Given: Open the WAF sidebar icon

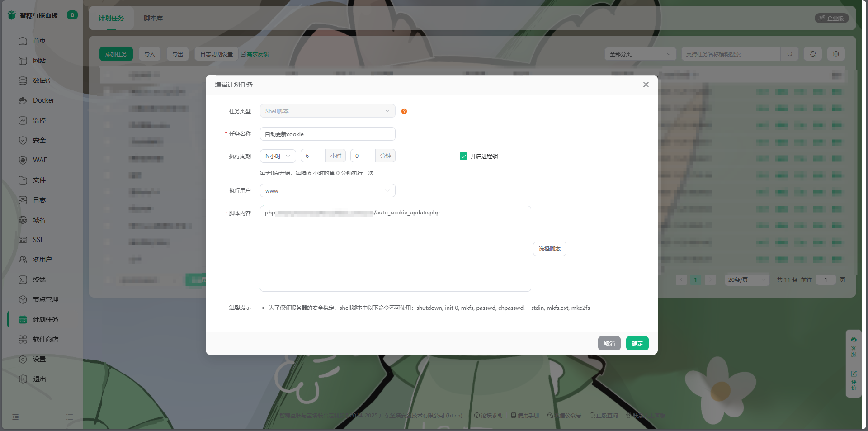Looking at the screenshot, I should 23,160.
